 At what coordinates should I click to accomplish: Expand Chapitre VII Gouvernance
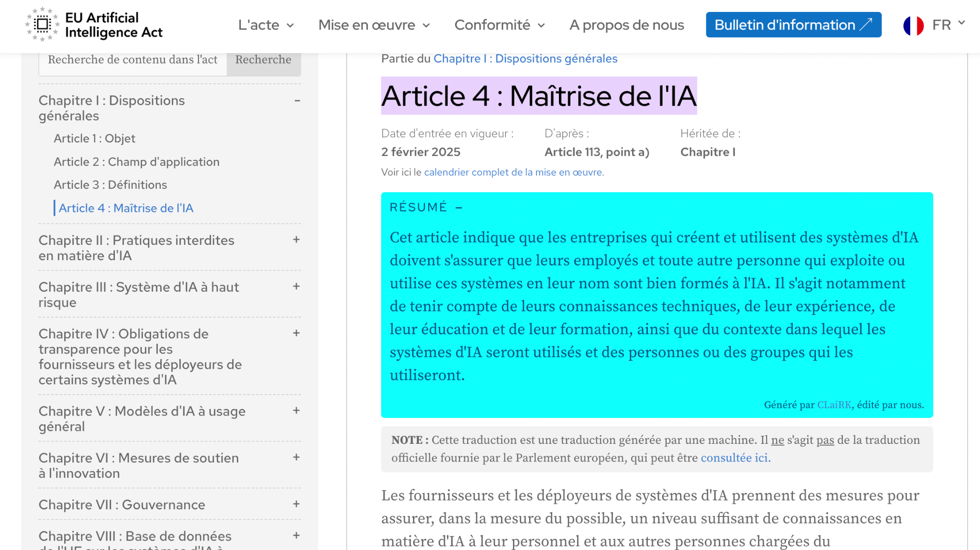click(x=296, y=504)
